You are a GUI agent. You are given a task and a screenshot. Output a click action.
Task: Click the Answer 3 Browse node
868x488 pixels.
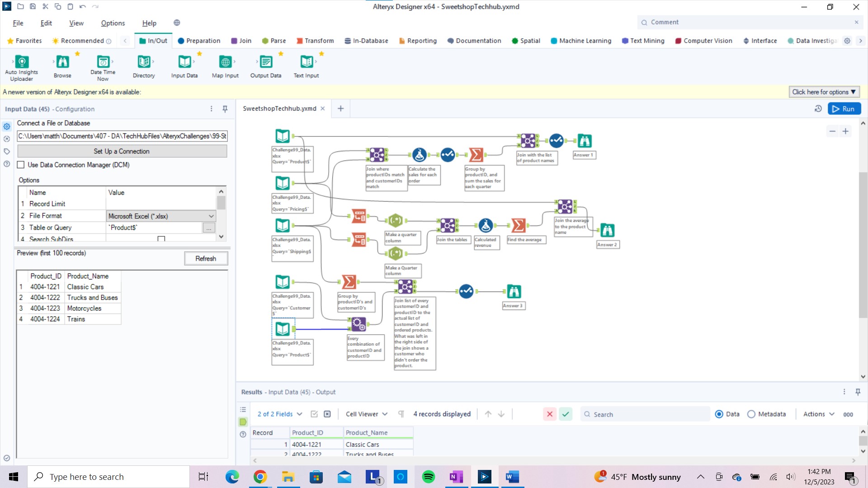pos(514,291)
